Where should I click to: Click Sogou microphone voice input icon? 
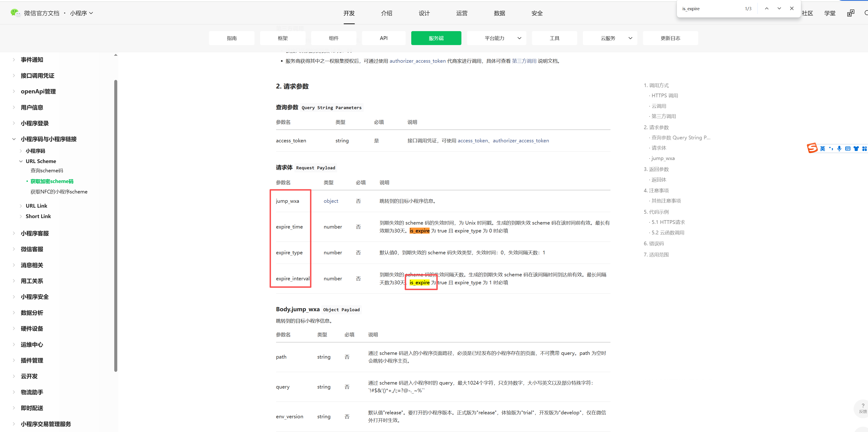coord(839,149)
